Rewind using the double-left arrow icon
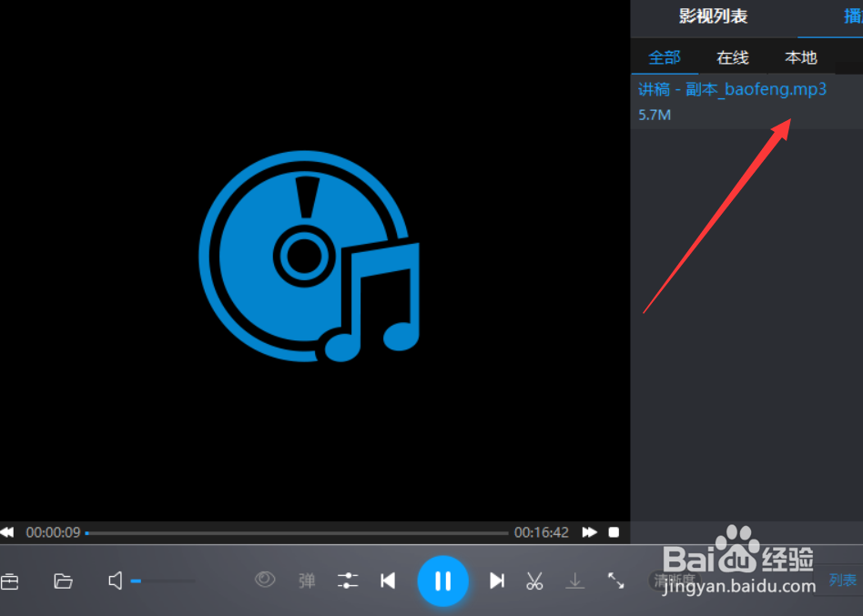The image size is (863, 616). pyautogui.click(x=6, y=532)
